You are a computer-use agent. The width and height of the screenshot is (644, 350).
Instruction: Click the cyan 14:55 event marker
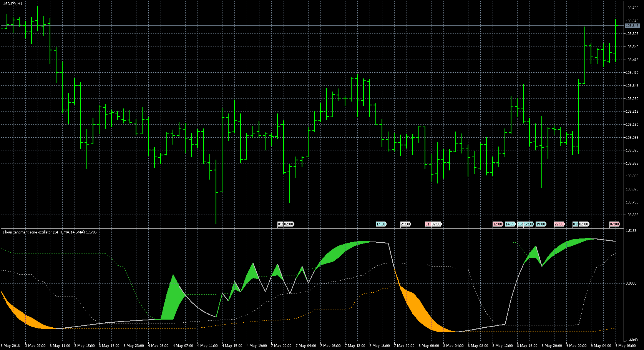click(510, 224)
